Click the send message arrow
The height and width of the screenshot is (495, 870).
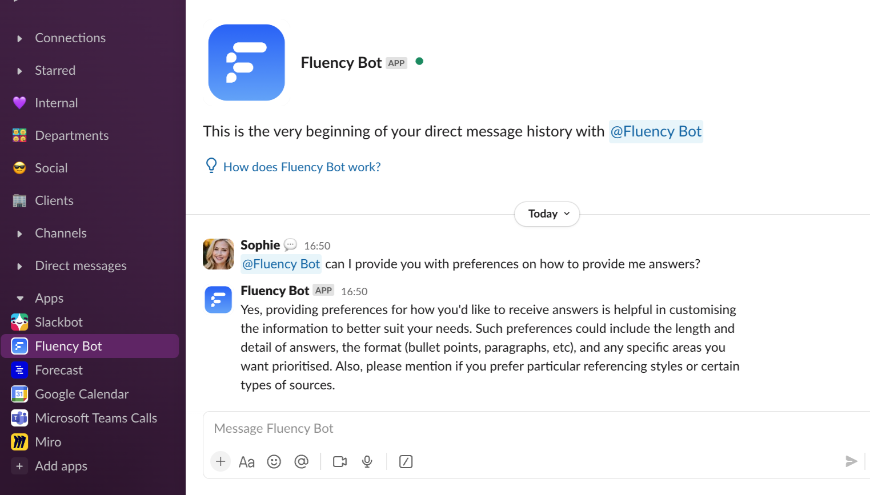click(x=851, y=461)
